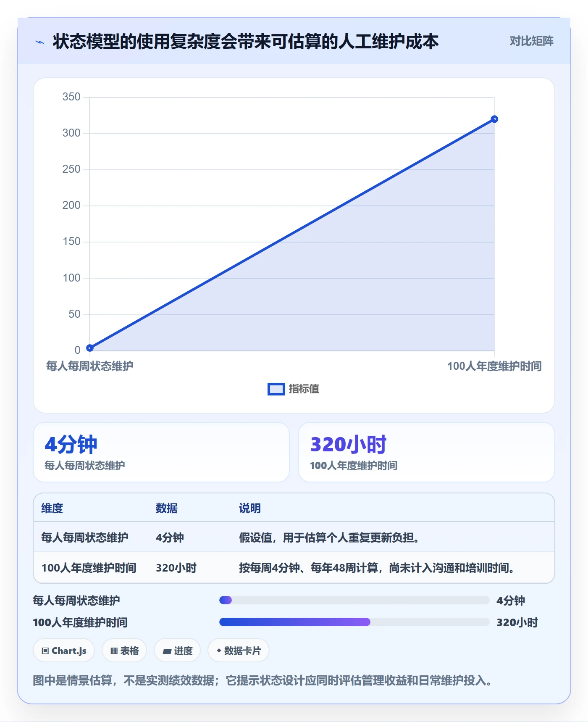Image resolution: width=588 pixels, height=722 pixels.
Task: Click the 4分钟 value beside progress bar
Action: click(511, 600)
